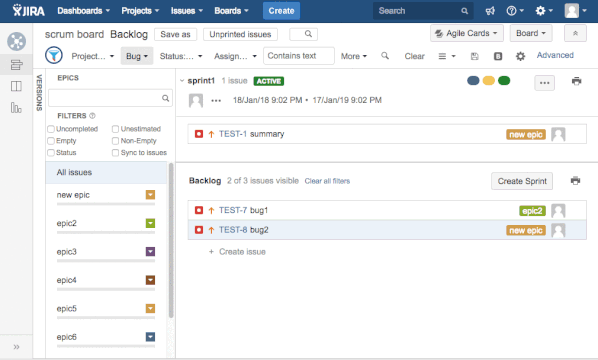Click the priority arrow of TEST-7

pyautogui.click(x=211, y=211)
